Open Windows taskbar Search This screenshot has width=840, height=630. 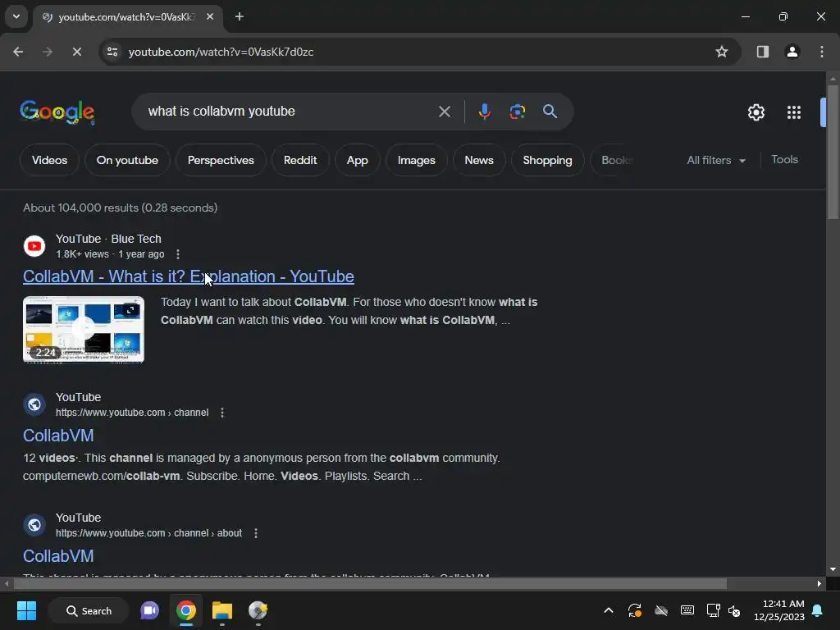[x=89, y=610]
